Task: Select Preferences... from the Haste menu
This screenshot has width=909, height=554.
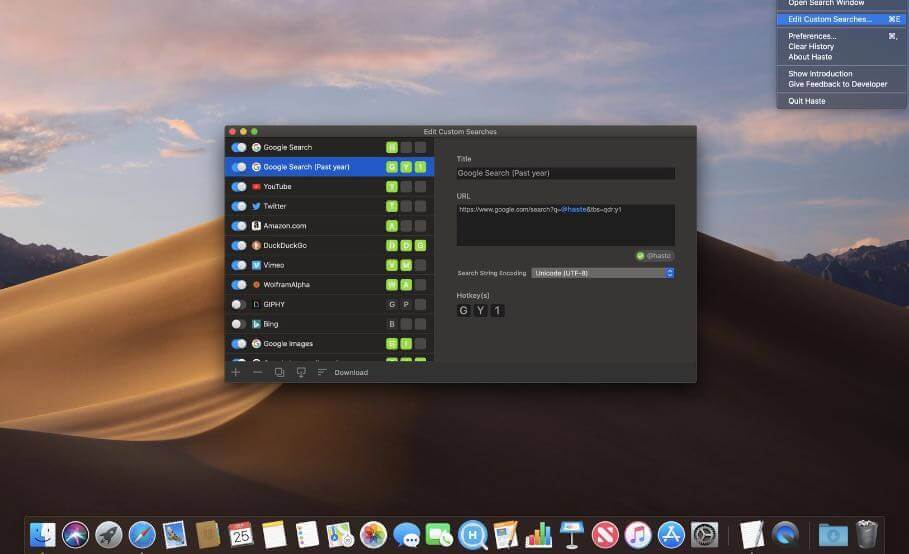Action: 812,36
